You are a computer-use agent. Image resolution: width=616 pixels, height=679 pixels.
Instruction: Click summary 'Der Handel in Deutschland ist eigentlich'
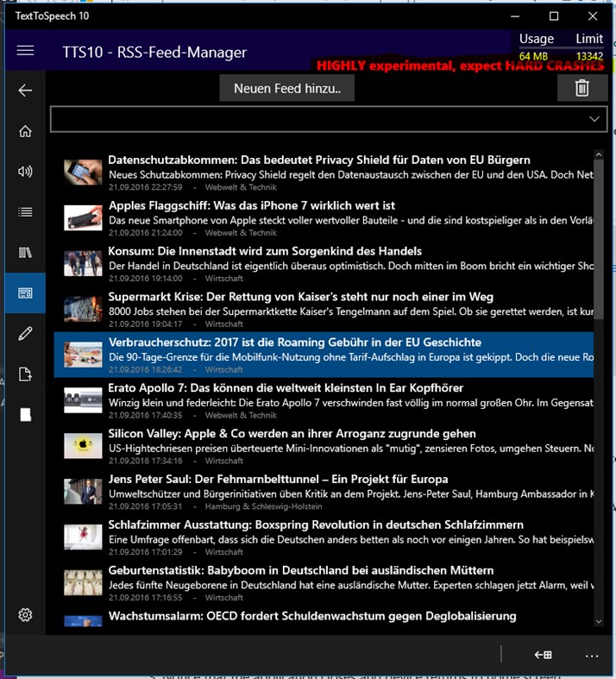pos(350,266)
